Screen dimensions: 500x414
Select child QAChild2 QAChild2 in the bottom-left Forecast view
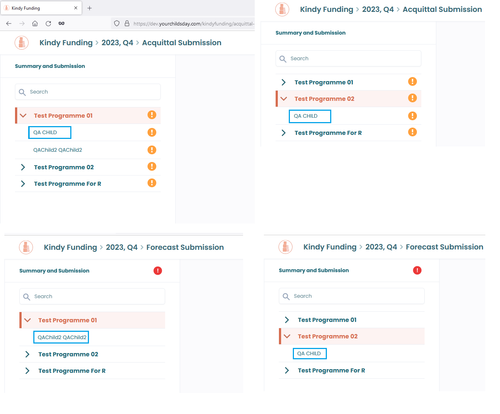(x=61, y=337)
